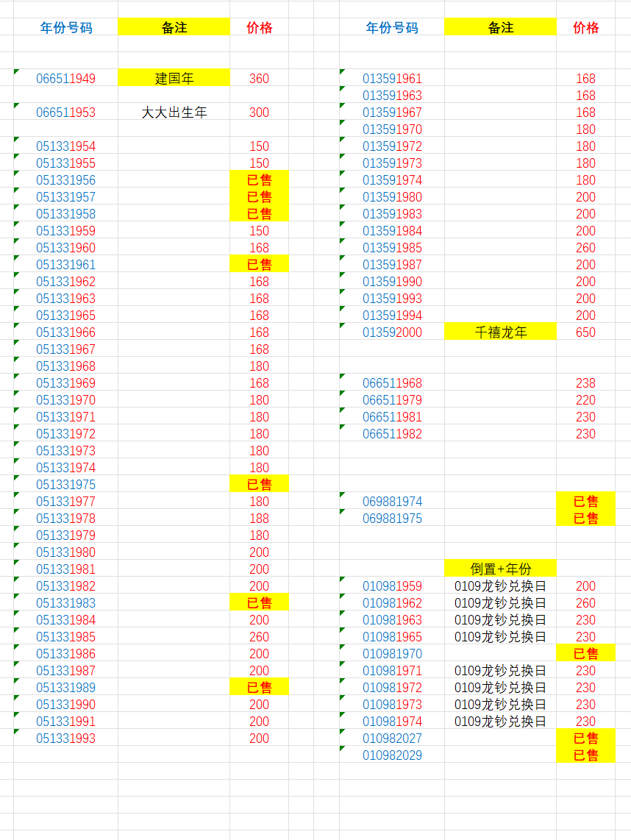Image resolution: width=631 pixels, height=840 pixels.
Task: Select the yellow 千禧龙年 cell
Action: coord(501,332)
